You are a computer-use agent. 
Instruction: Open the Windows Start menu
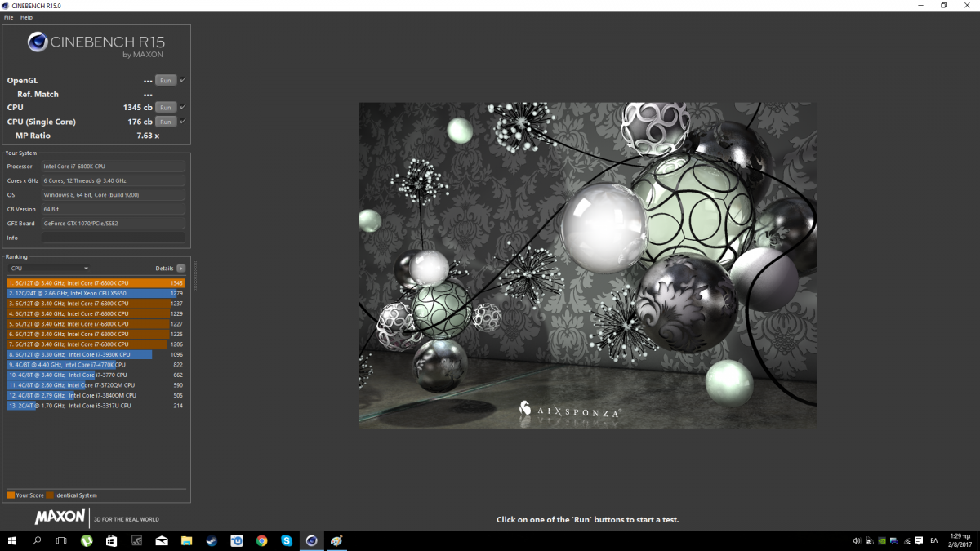[x=12, y=540]
